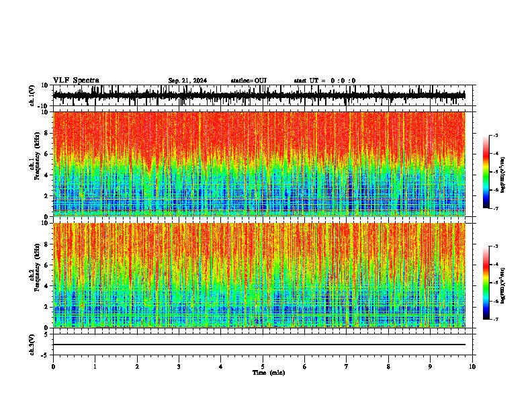Click the "VLF Spectra" title text

click(76, 81)
